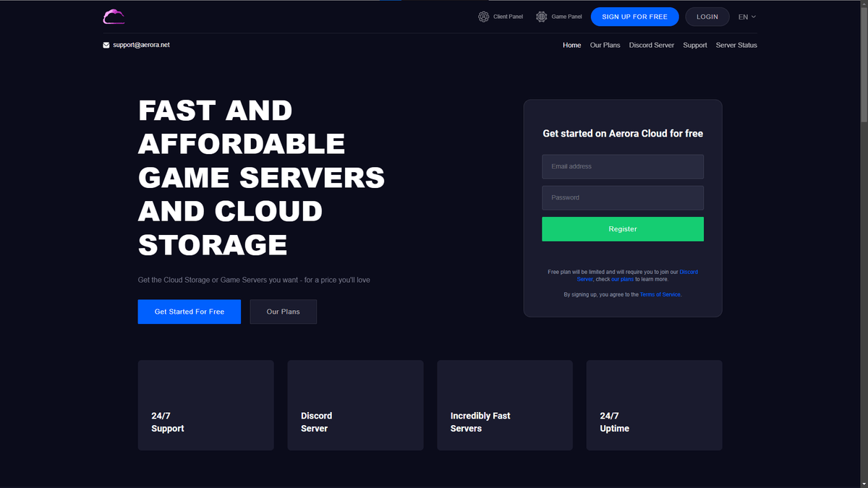The width and height of the screenshot is (868, 488).
Task: Go to the Home menu item
Action: 572,45
